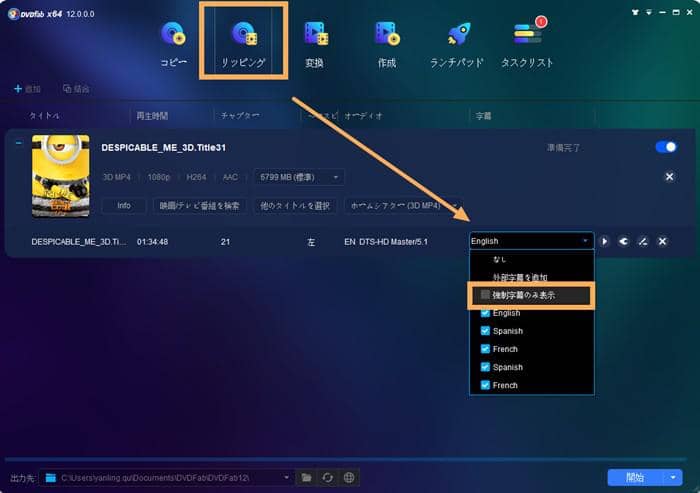Click the refresh icon by the output path
Viewport: 700px width, 493px height.
327,478
